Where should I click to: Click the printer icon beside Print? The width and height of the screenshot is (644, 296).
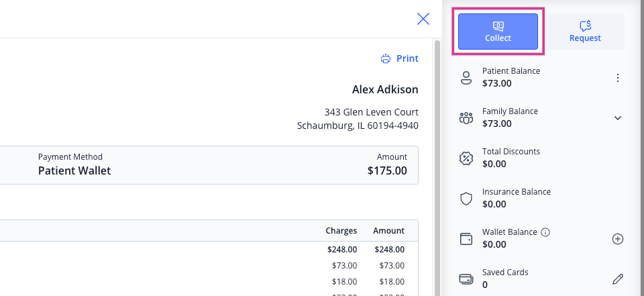[386, 59]
